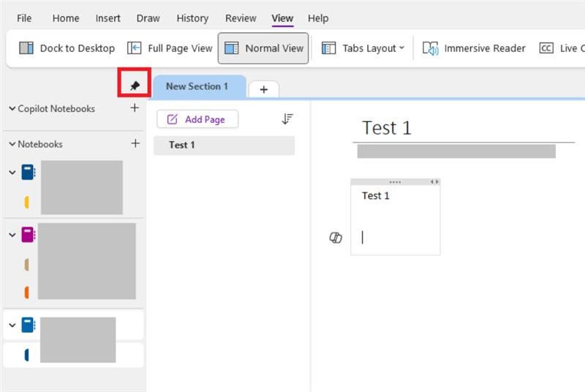Image resolution: width=585 pixels, height=392 pixels.
Task: Select Normal View mode
Action: [x=263, y=48]
